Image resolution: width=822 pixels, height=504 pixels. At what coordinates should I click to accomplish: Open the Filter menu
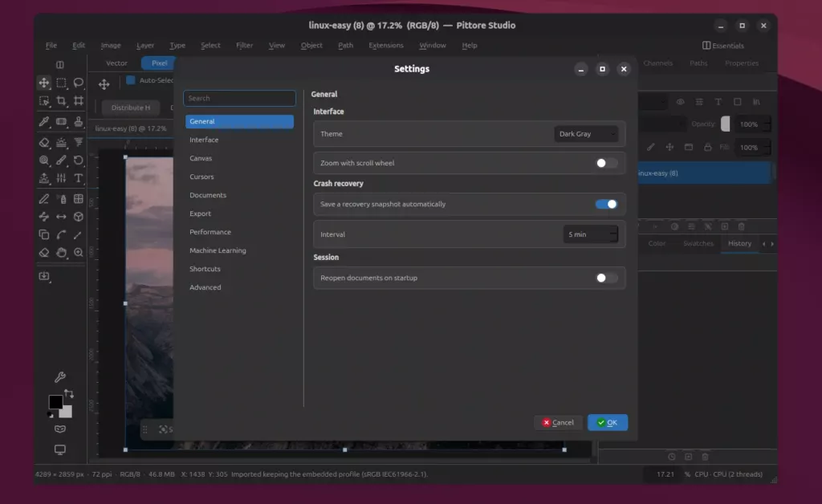click(244, 46)
